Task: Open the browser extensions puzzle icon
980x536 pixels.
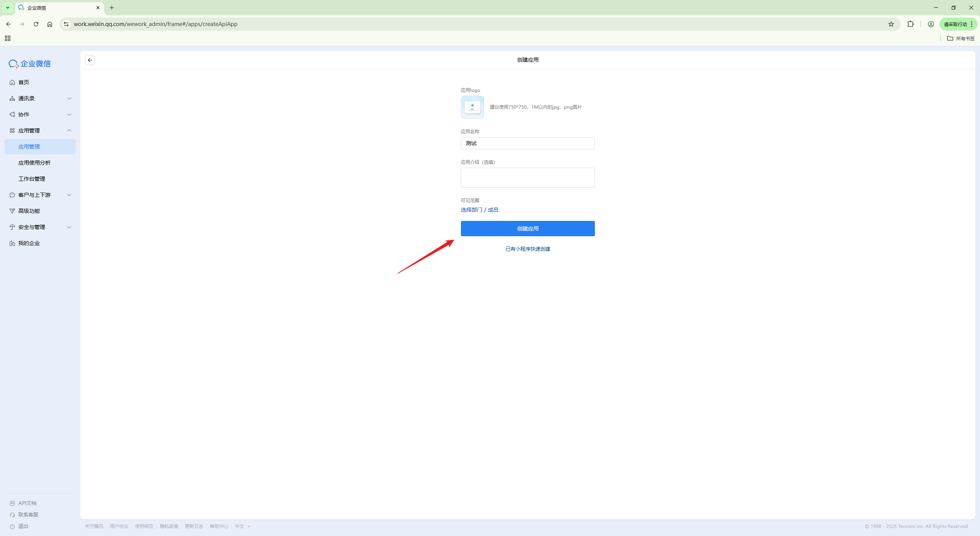Action: (911, 24)
